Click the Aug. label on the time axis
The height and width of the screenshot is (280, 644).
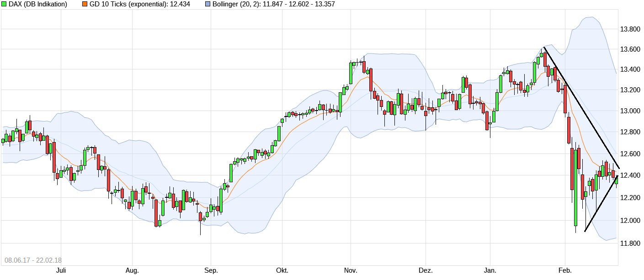pos(132,271)
